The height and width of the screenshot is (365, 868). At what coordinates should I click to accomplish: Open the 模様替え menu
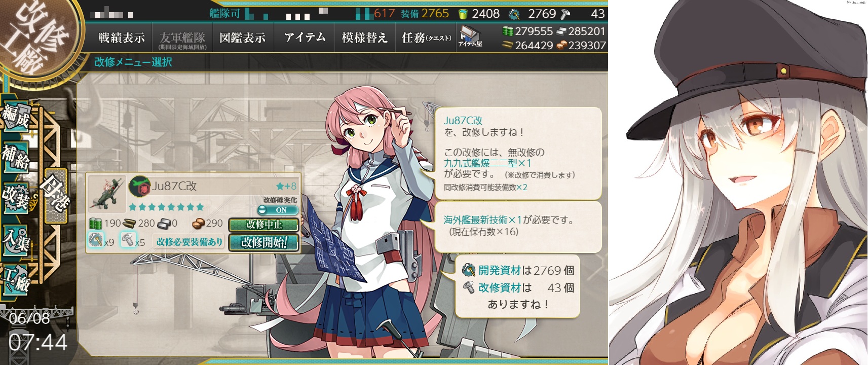tap(364, 38)
